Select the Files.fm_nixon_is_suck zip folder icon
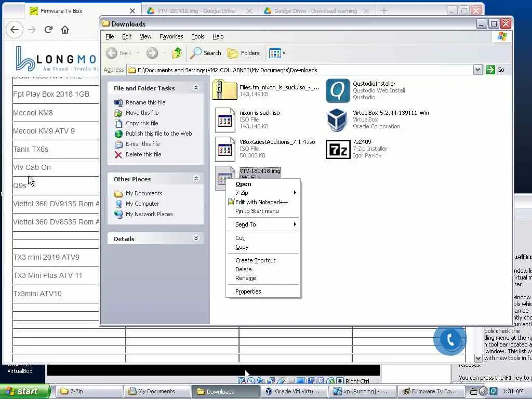This screenshot has height=399, width=532. pyautogui.click(x=224, y=90)
